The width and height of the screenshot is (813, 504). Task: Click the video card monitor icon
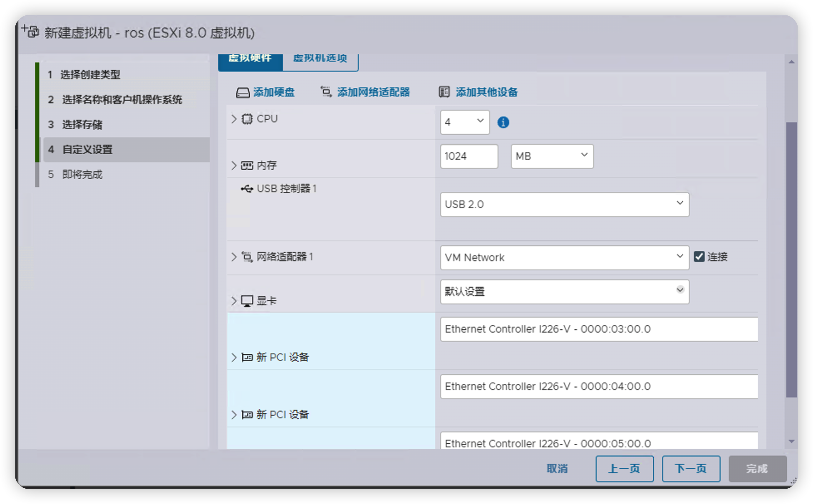click(247, 301)
